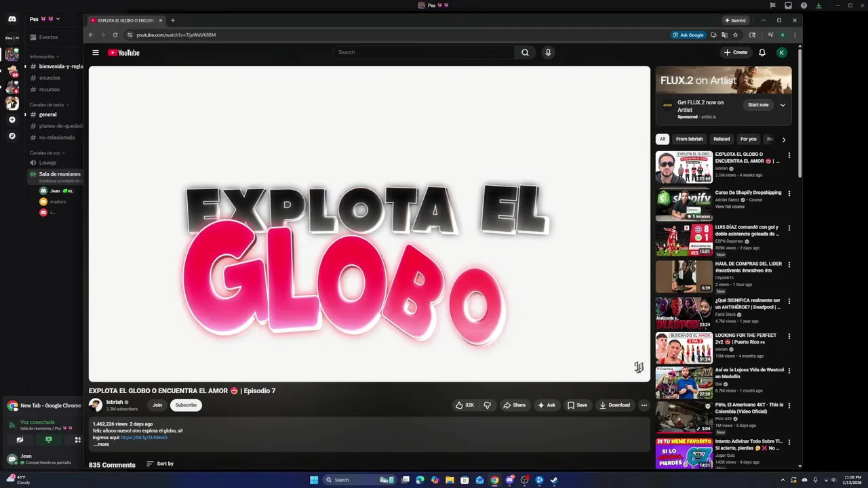Screen dimensions: 868x488
Task: Click Create button on YouTube
Action: coord(736,52)
